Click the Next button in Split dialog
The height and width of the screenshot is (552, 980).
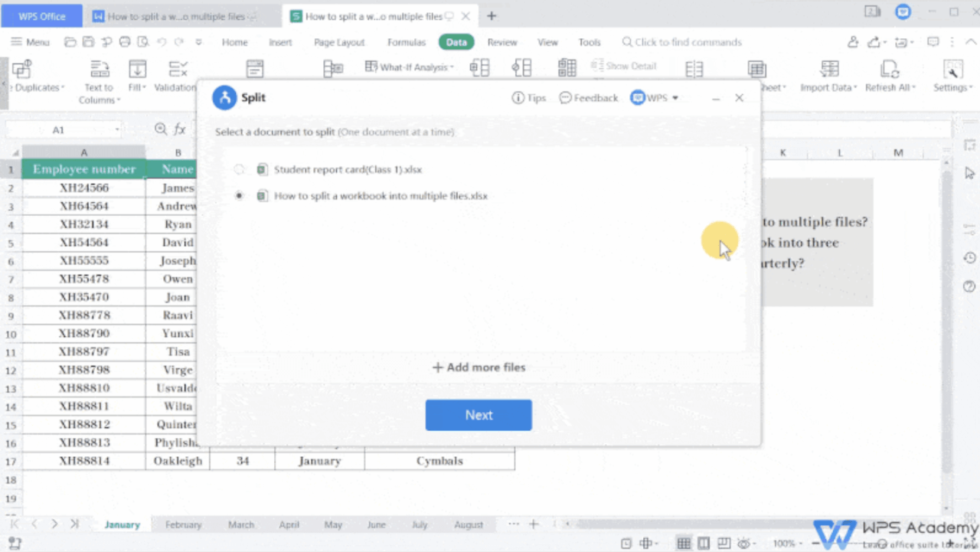coord(479,415)
